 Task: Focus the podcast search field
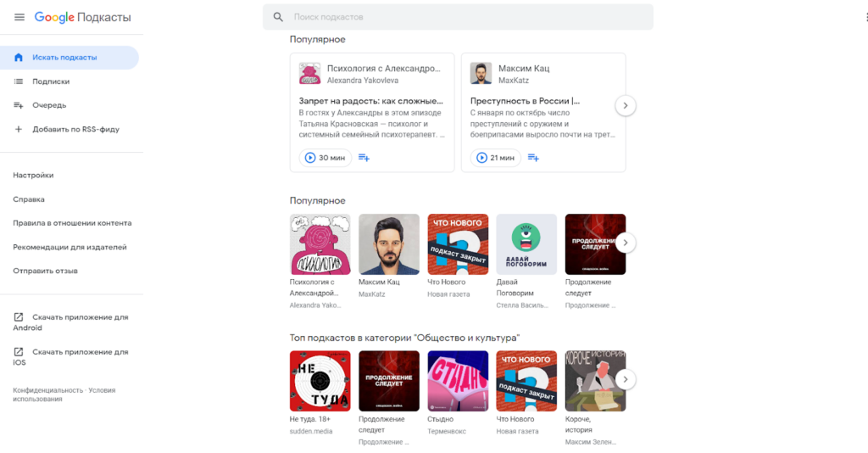pyautogui.click(x=458, y=17)
